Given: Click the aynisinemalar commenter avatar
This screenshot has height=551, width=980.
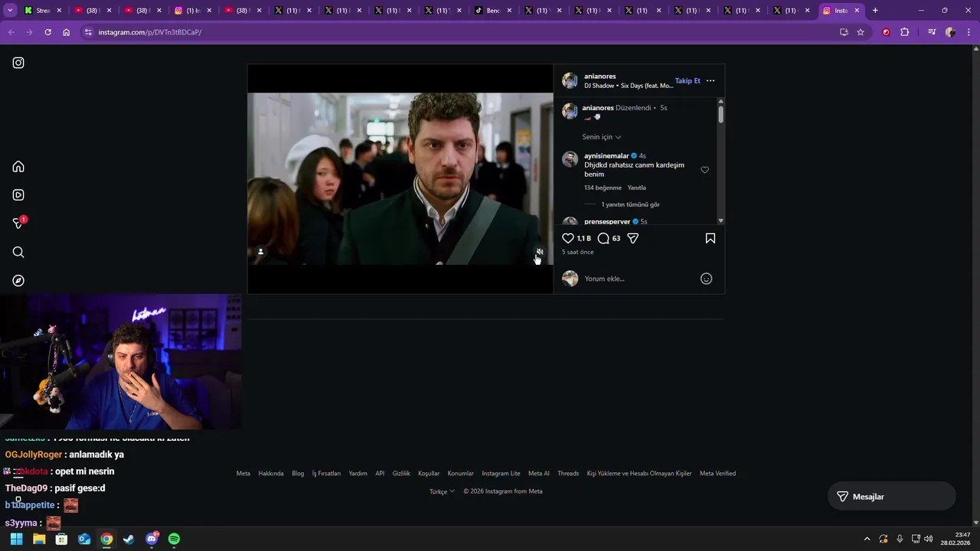Looking at the screenshot, I should pos(570,159).
